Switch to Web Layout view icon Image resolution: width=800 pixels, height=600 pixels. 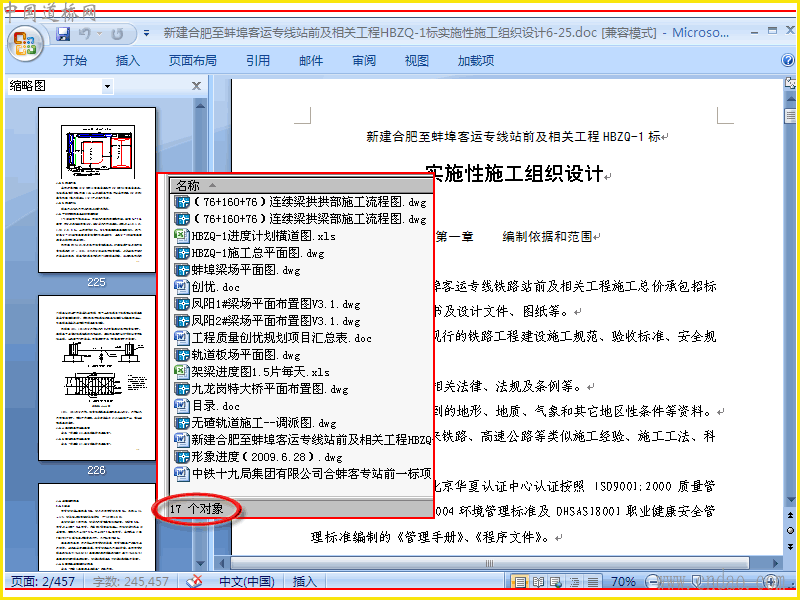pyautogui.click(x=556, y=582)
